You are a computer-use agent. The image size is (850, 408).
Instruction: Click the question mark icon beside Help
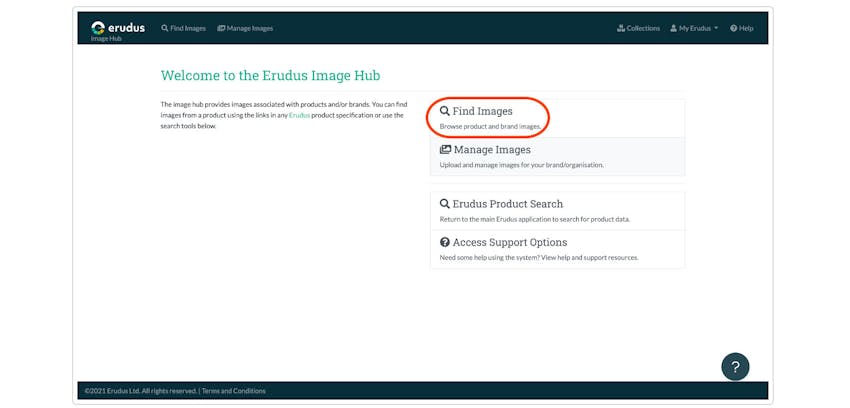coord(733,28)
